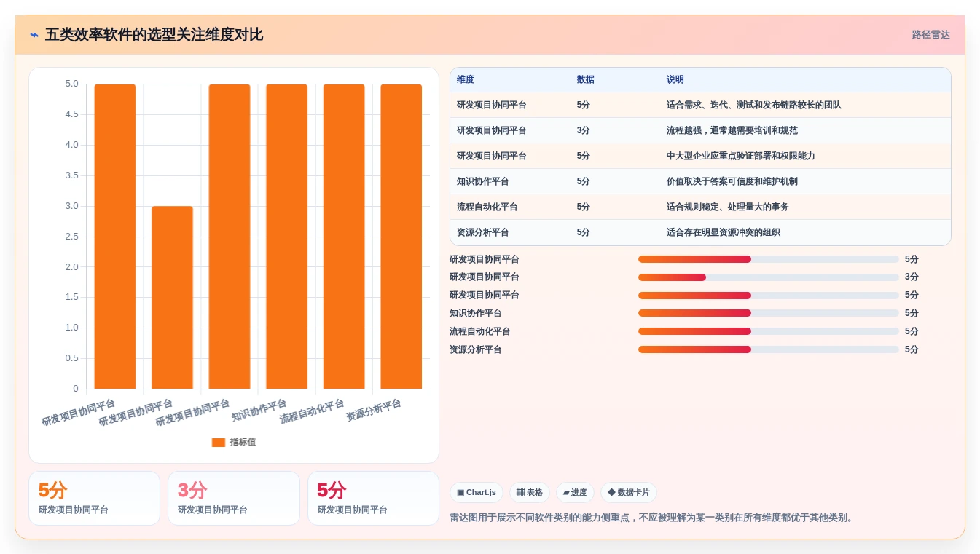Click the cell 中大型企业应重点验证部署和权限能力
Viewport: 980px width, 554px height.
point(740,156)
